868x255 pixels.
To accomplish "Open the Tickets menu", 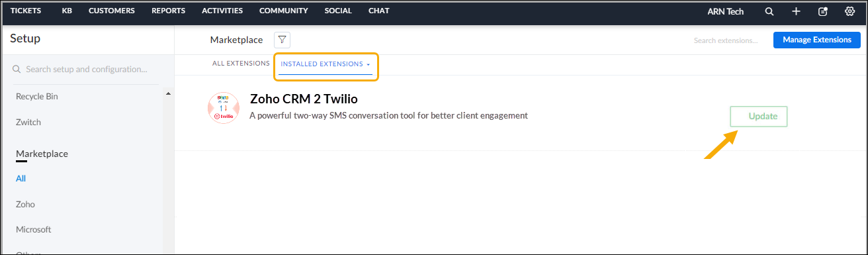I will click(26, 11).
